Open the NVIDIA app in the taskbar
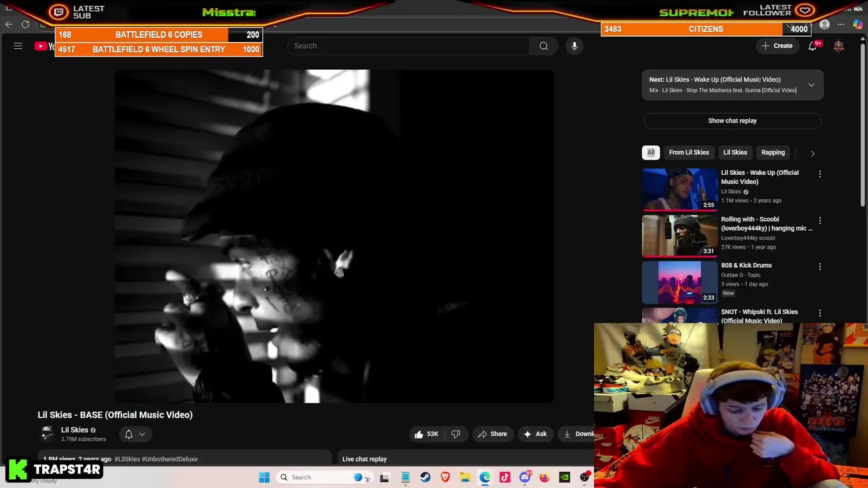Screen dimensions: 868x488 click(x=564, y=477)
